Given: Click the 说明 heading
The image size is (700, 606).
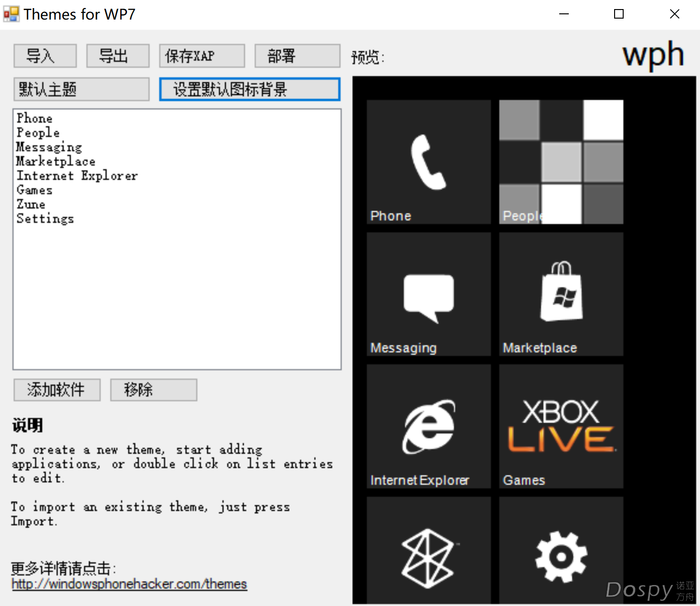Looking at the screenshot, I should (28, 425).
